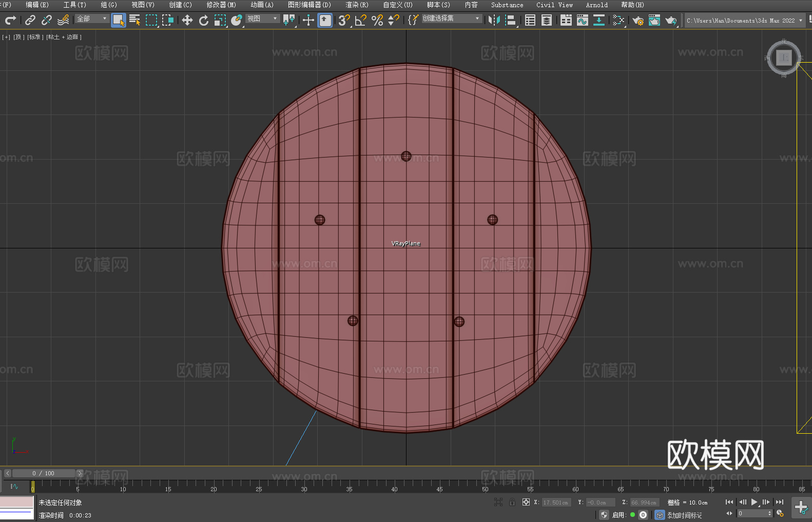Click the Link objects chain icon
The height and width of the screenshot is (522, 812).
tap(30, 20)
